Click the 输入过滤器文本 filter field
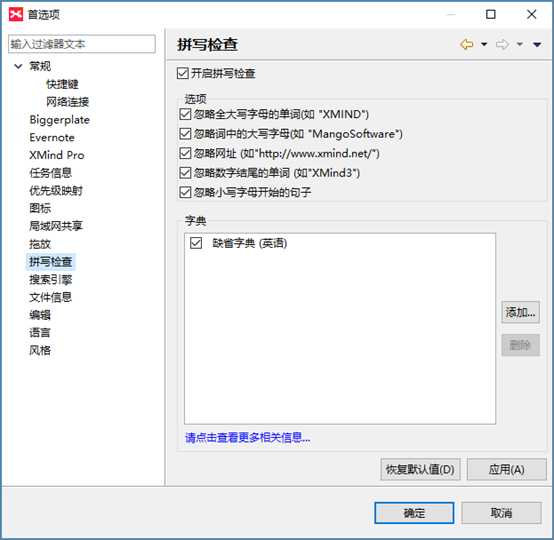Image resolution: width=554 pixels, height=540 pixels. (82, 44)
